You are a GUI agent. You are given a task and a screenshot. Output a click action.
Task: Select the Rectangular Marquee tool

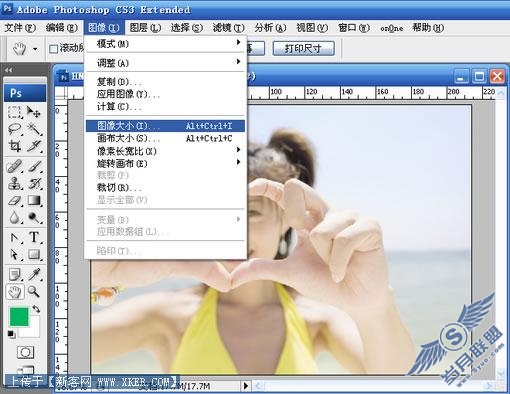coord(15,112)
